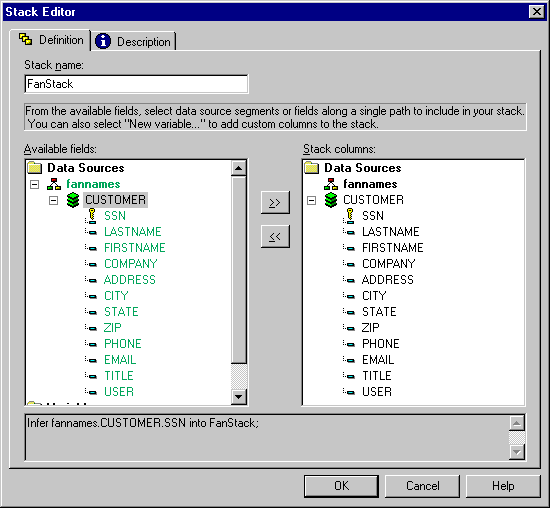
Task: Click COMPANY field icon in Stack columns
Action: (349, 264)
